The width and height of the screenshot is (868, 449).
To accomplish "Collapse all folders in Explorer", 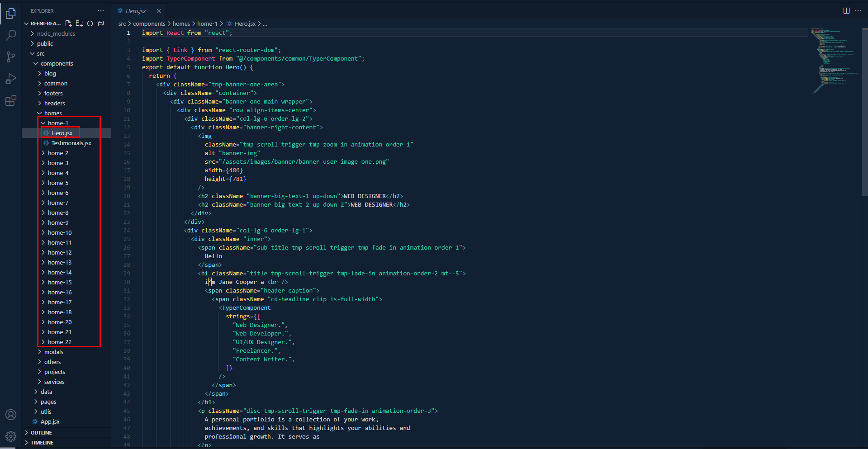I will 101,24.
